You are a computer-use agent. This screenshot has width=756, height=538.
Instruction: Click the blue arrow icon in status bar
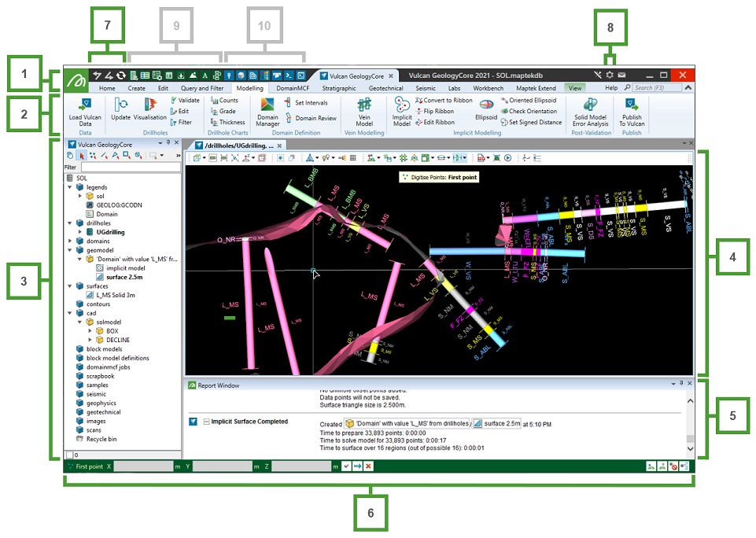[357, 466]
